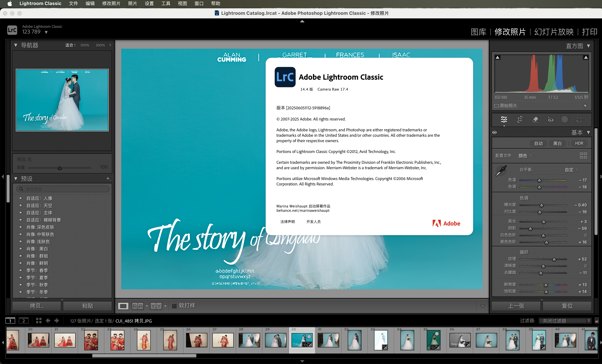Toggle the 基本 panel eye visibility icon
The image size is (602, 364).
(494, 132)
